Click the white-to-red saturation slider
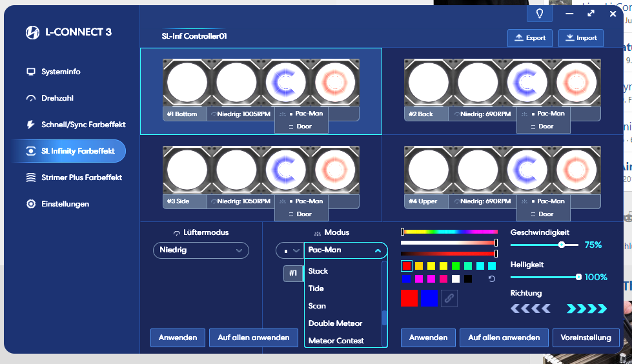Viewport: 632px width, 364px height. [x=449, y=243]
